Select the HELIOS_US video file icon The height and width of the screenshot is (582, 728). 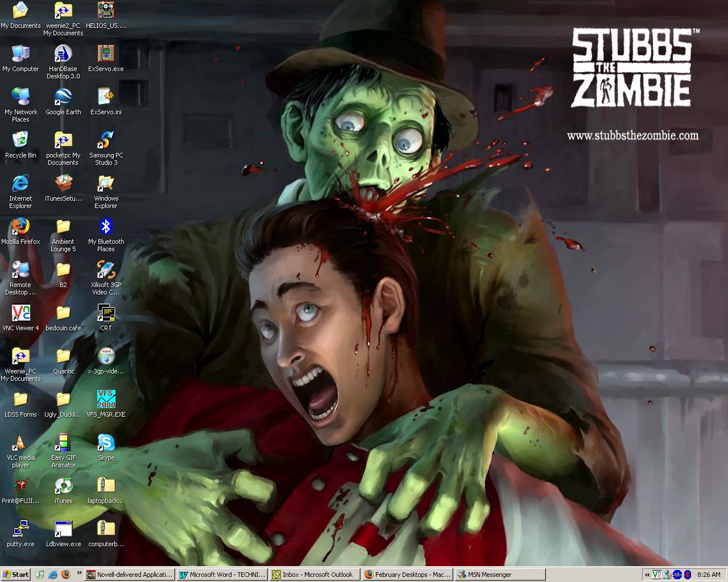(x=106, y=15)
